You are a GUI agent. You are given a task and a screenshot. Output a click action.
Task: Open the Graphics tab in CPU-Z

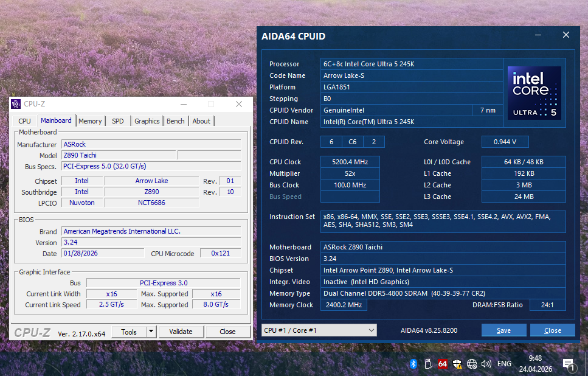pyautogui.click(x=147, y=121)
